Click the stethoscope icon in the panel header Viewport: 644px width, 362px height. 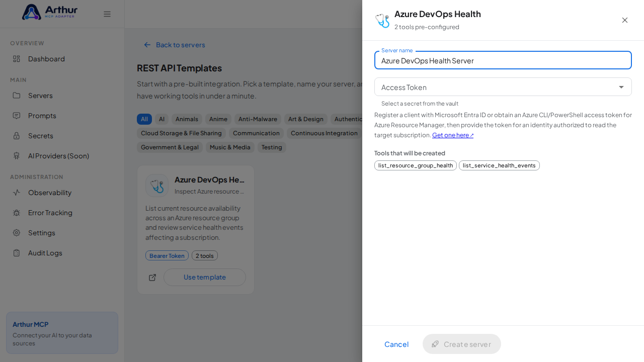(x=382, y=21)
